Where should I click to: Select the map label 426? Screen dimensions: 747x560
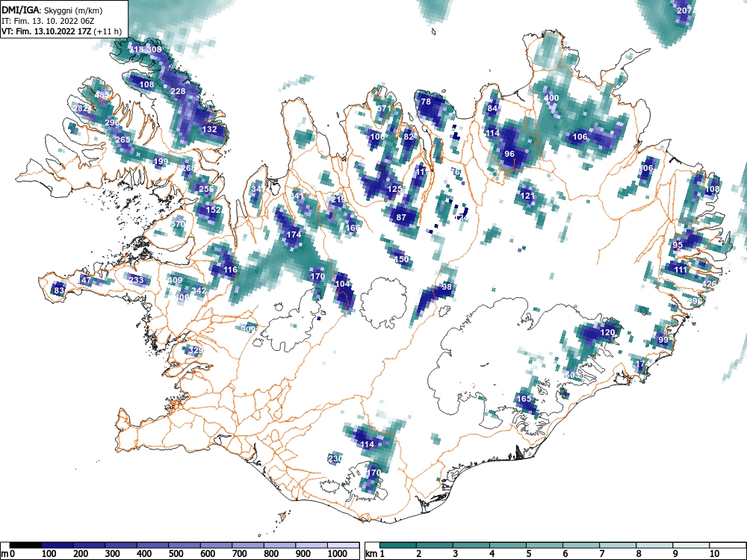point(709,284)
